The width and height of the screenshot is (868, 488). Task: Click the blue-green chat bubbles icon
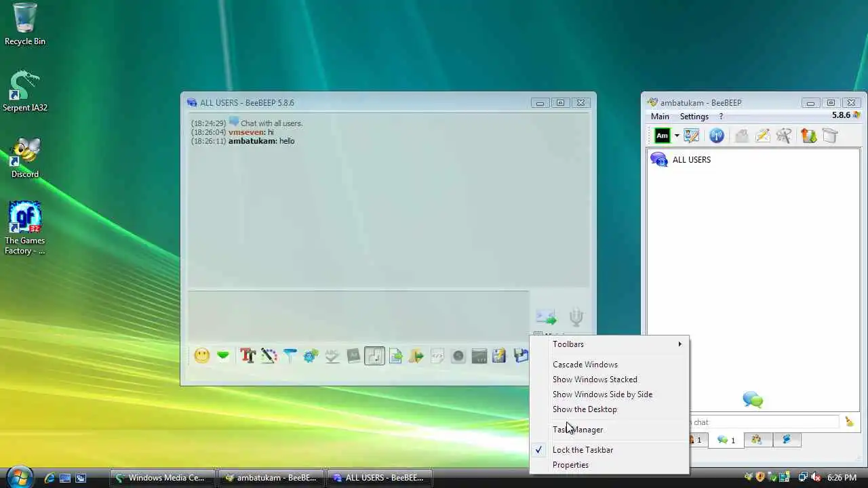pyautogui.click(x=753, y=399)
